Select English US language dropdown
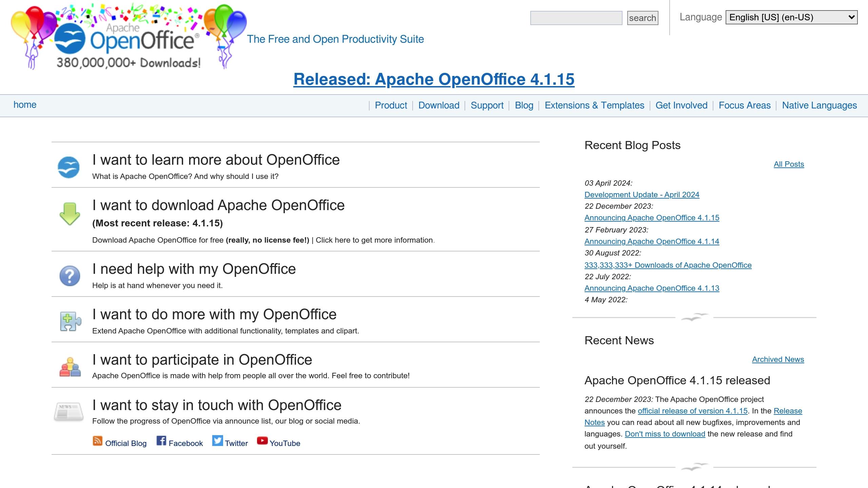Screen dimensions: 868x488 [792, 17]
